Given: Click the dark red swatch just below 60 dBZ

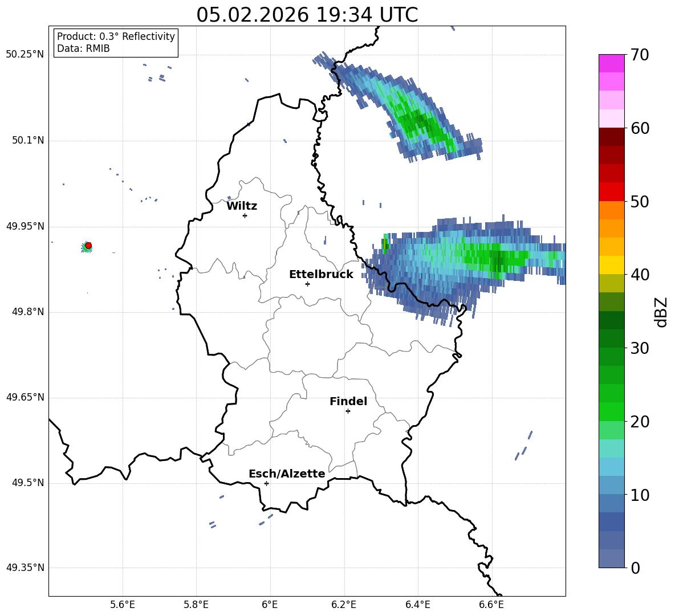Looking at the screenshot, I should [x=611, y=137].
